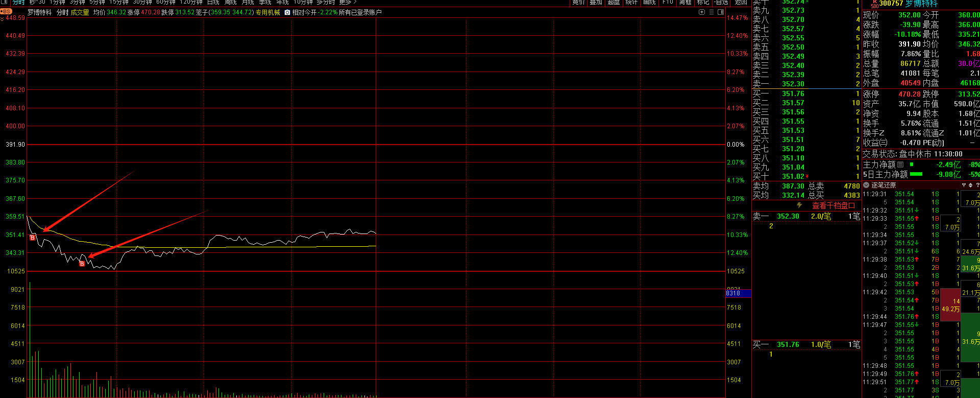Screen dimensions: 980x398
Task: Toggle the side panel layout icon
Action: [721, 12]
